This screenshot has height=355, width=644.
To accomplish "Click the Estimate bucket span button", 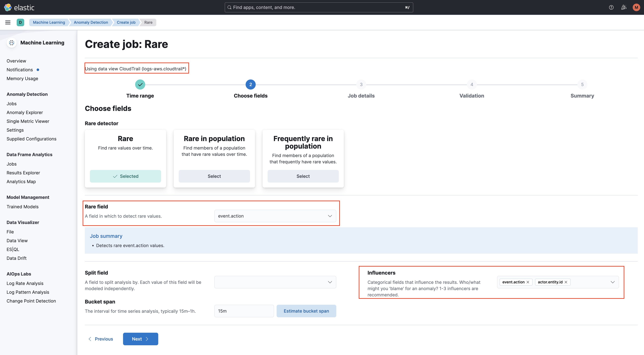I will [x=306, y=311].
